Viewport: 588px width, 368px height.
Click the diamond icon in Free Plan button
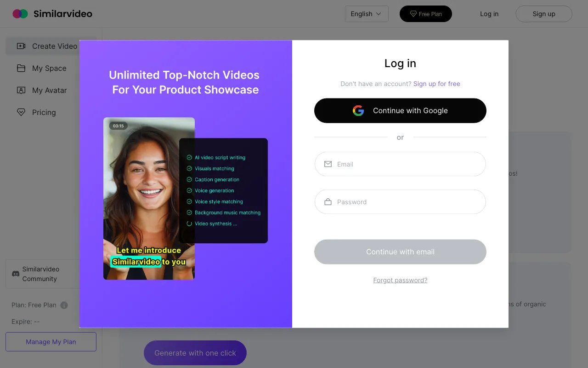pos(413,14)
